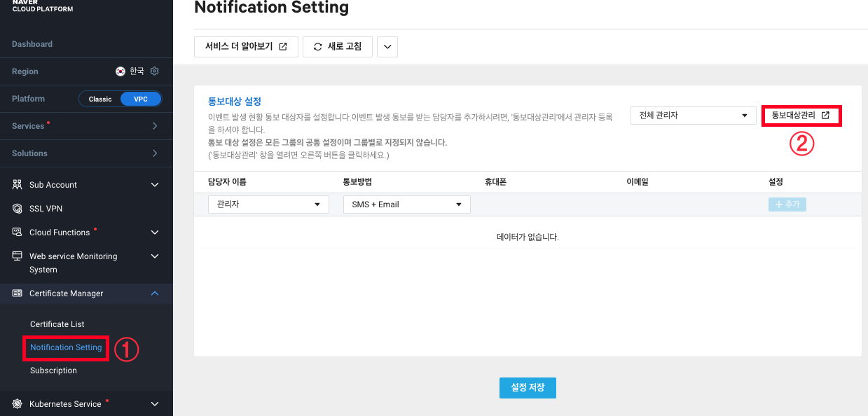The image size is (868, 416).
Task: Click the SSL VPN shield icon
Action: coord(18,209)
